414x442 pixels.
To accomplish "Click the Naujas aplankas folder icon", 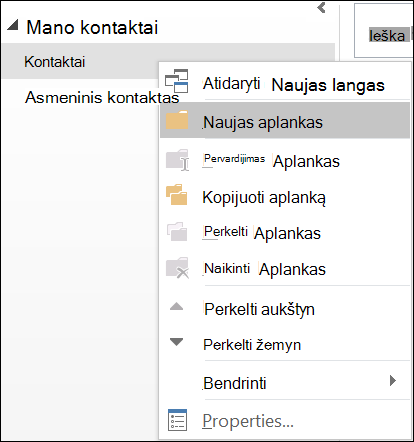I will coord(177,120).
